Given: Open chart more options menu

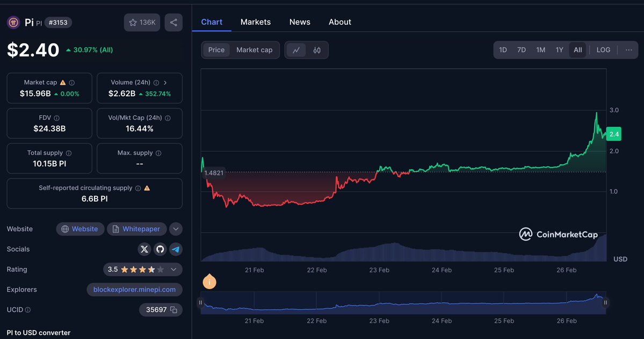Looking at the screenshot, I should click(x=629, y=50).
